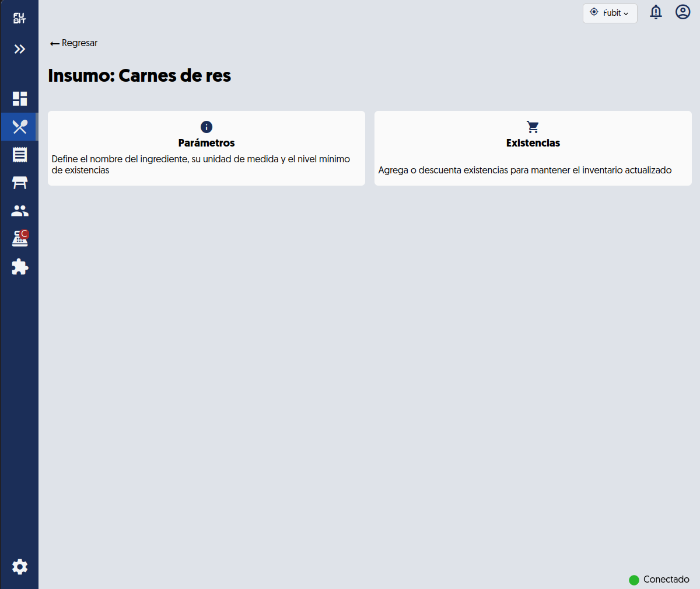The height and width of the screenshot is (589, 700).
Task: Open the dashboard icon in sidebar
Action: click(x=20, y=99)
